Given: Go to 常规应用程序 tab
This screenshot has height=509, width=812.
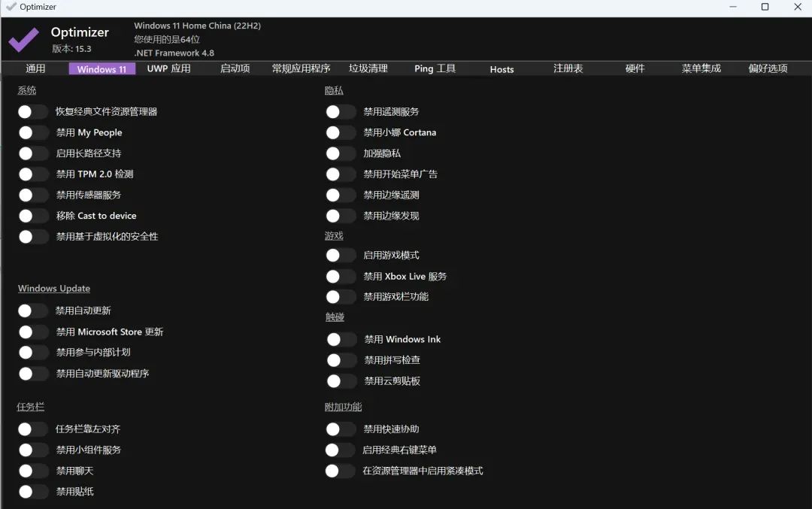Looking at the screenshot, I should [x=301, y=68].
